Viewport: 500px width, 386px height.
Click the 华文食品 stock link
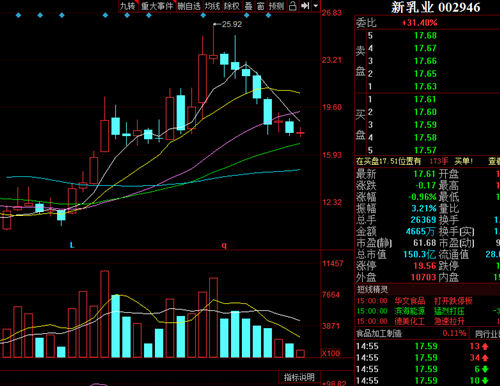[410, 301]
